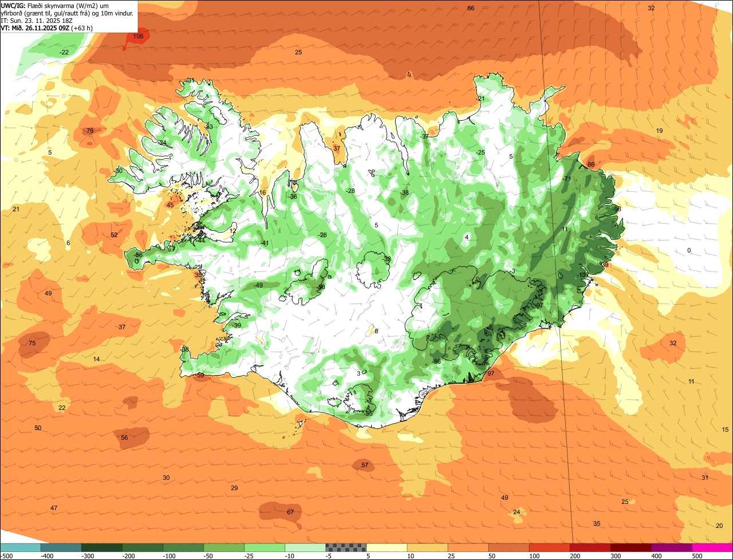Click the -30 value at the Westfjords tip
This screenshot has width=733, height=560.
click(x=119, y=171)
